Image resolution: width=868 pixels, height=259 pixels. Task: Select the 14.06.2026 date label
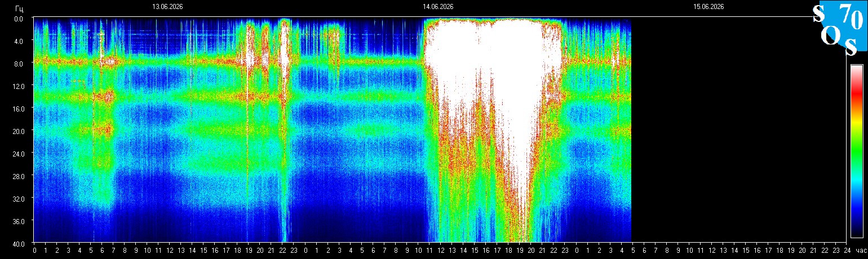click(438, 7)
